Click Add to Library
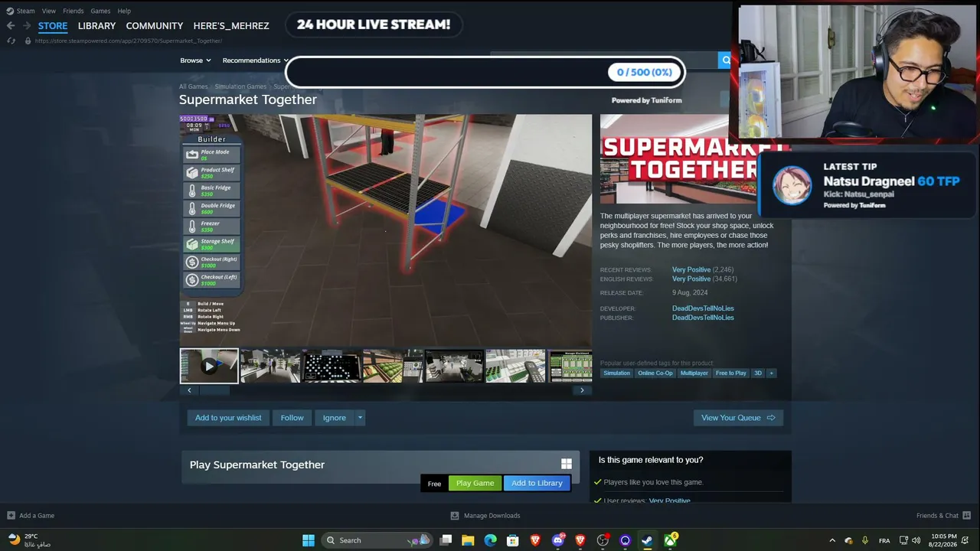The image size is (980, 551). pos(537,483)
